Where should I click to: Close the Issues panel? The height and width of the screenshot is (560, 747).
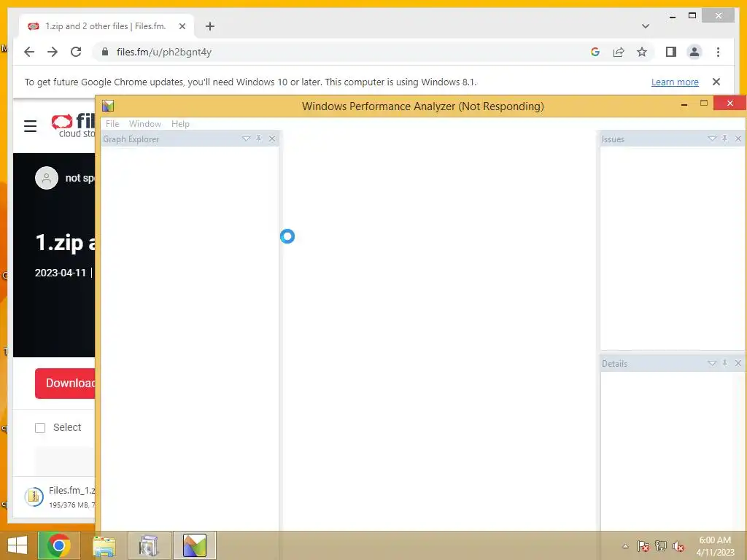click(x=738, y=139)
